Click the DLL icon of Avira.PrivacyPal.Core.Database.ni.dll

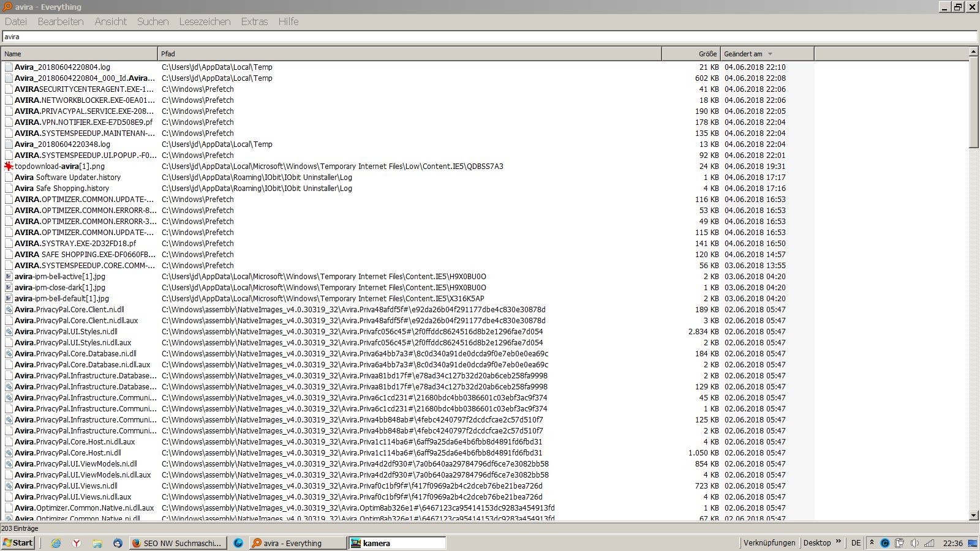(9, 354)
